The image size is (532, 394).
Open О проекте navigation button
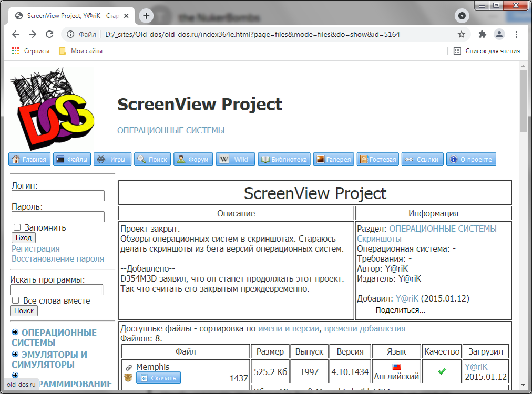(471, 159)
